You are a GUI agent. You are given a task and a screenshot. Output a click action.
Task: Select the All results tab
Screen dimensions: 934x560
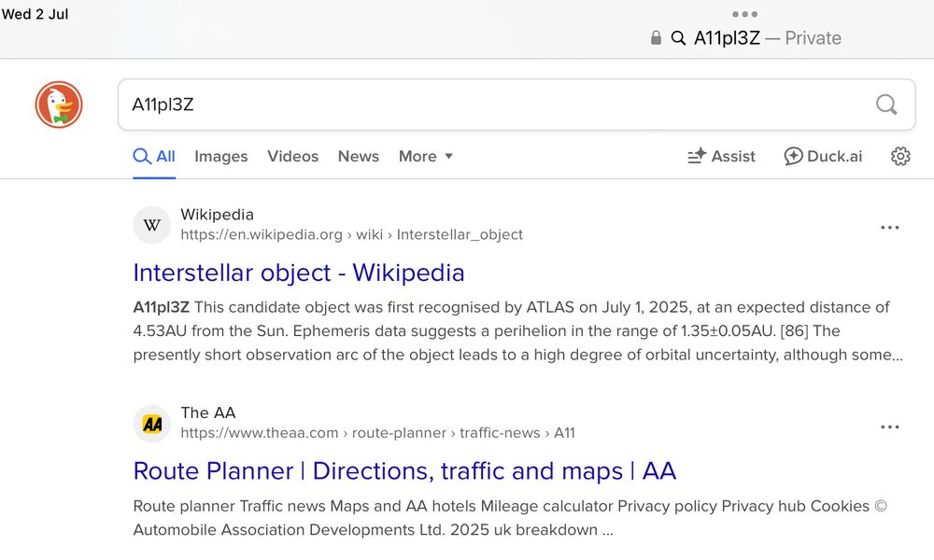coord(154,156)
